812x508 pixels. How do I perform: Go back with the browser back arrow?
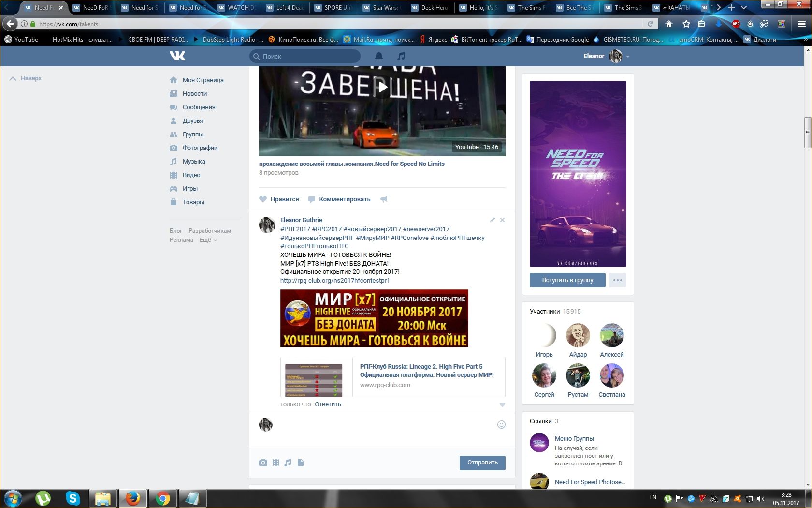(x=10, y=24)
